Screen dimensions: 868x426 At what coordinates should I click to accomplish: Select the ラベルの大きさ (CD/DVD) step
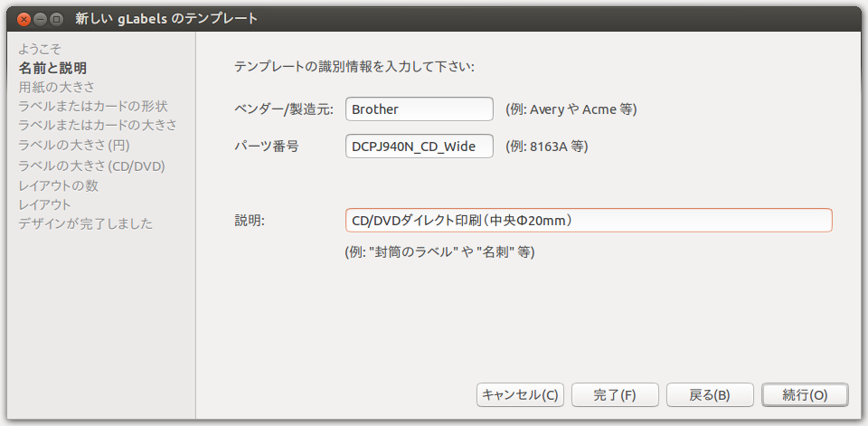point(92,166)
